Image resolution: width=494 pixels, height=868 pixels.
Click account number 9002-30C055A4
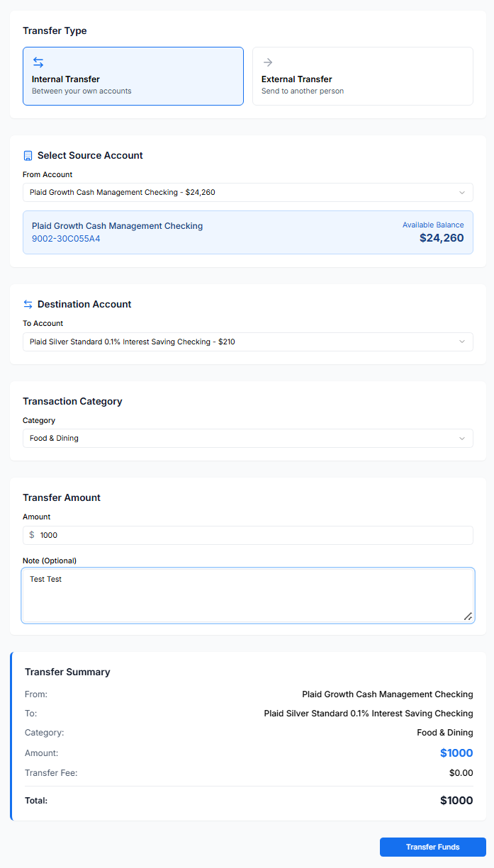[x=66, y=239]
